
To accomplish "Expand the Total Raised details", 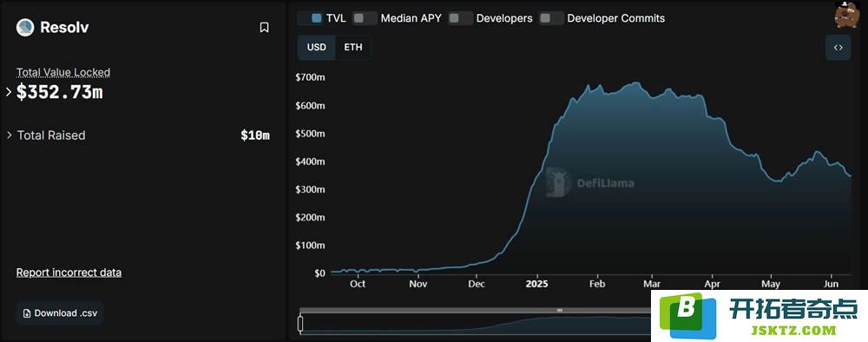I will [x=9, y=135].
